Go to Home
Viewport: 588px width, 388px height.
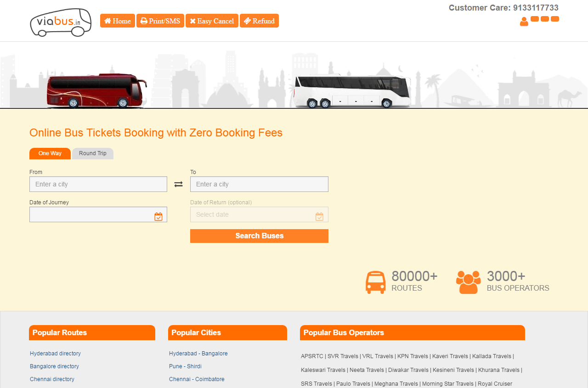(x=118, y=21)
